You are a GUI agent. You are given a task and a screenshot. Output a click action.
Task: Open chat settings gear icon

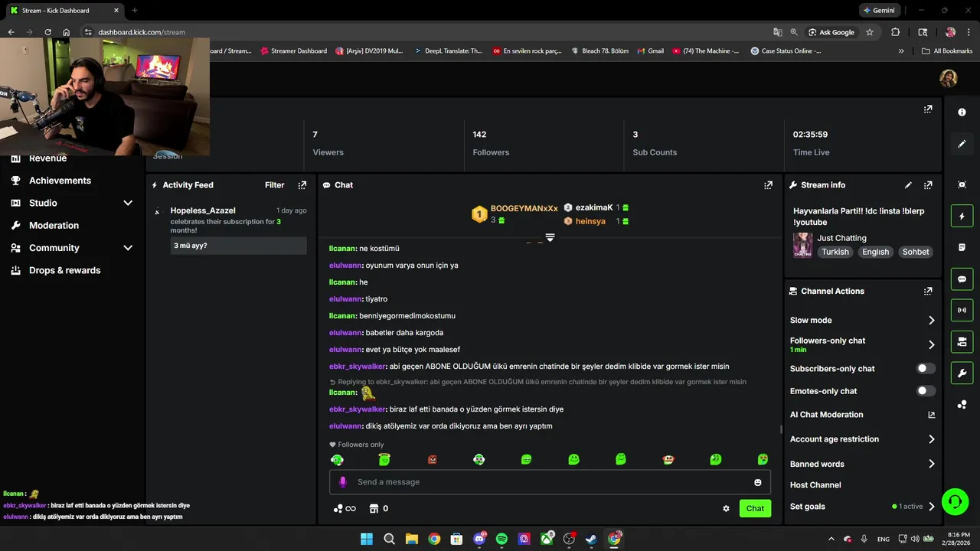[726, 509]
